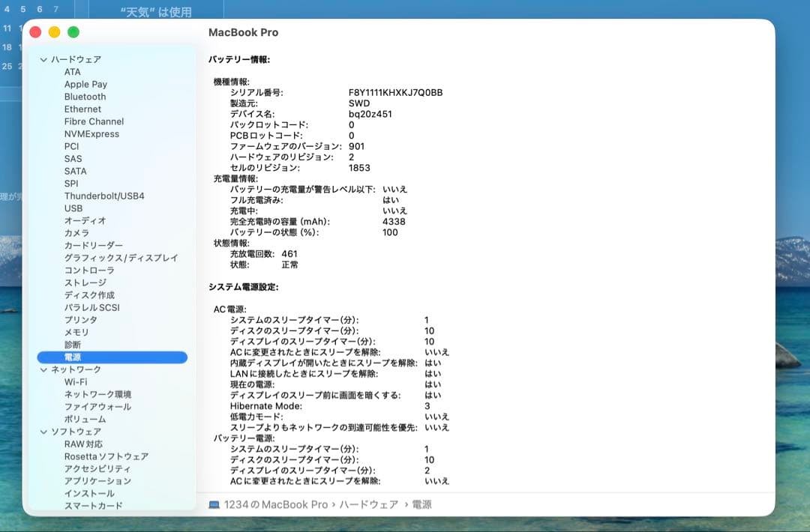Click the 製造元 value SWD
The image size is (810, 532).
[x=359, y=103]
